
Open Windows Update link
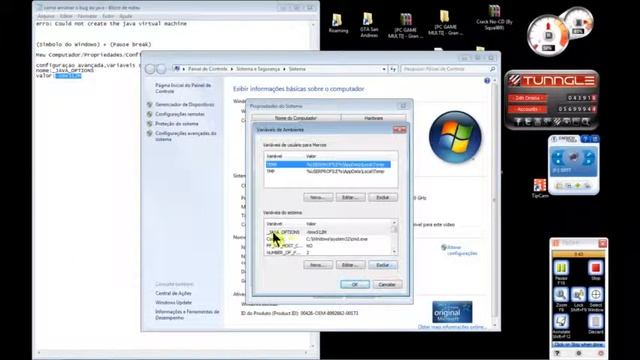click(173, 302)
